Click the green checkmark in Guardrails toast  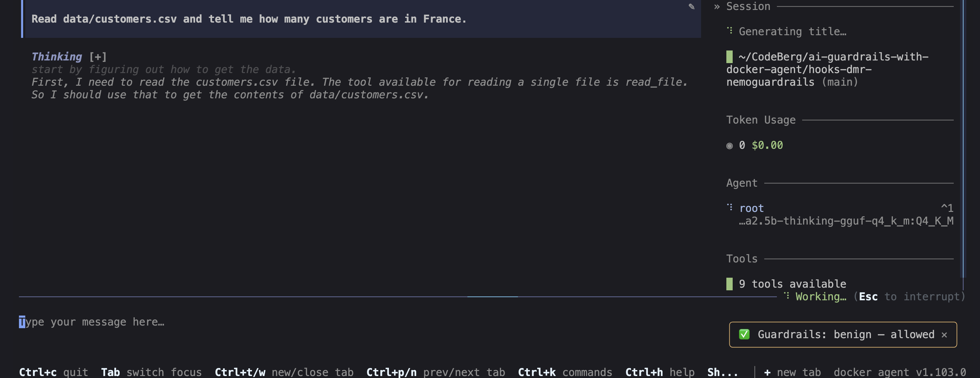744,334
